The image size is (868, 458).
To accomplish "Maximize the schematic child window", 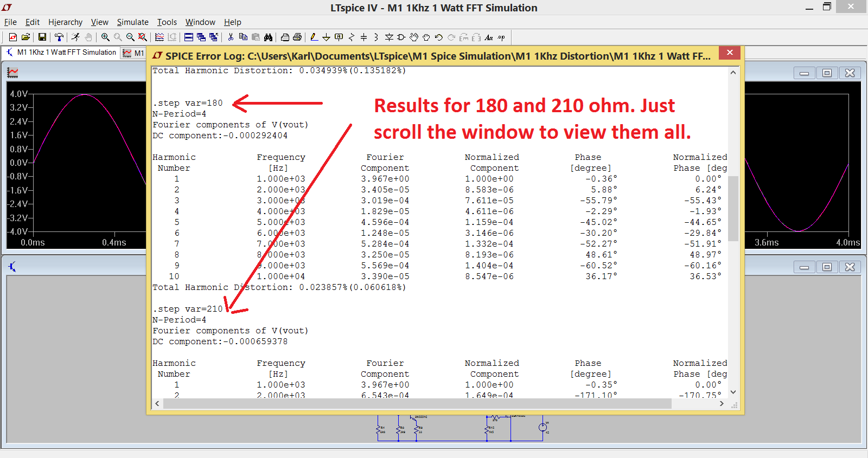I will (827, 267).
